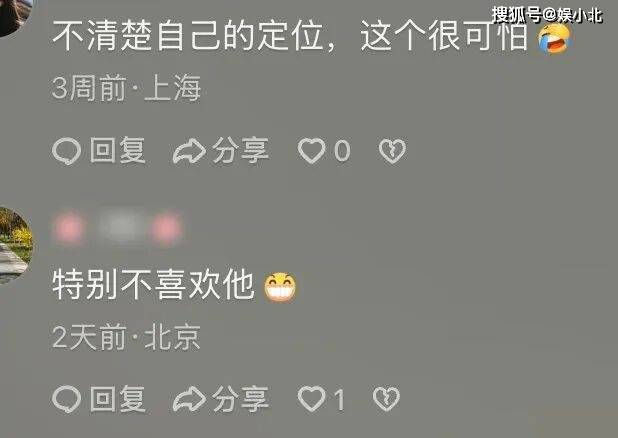Click the 分享 text on the second comment

240,399
